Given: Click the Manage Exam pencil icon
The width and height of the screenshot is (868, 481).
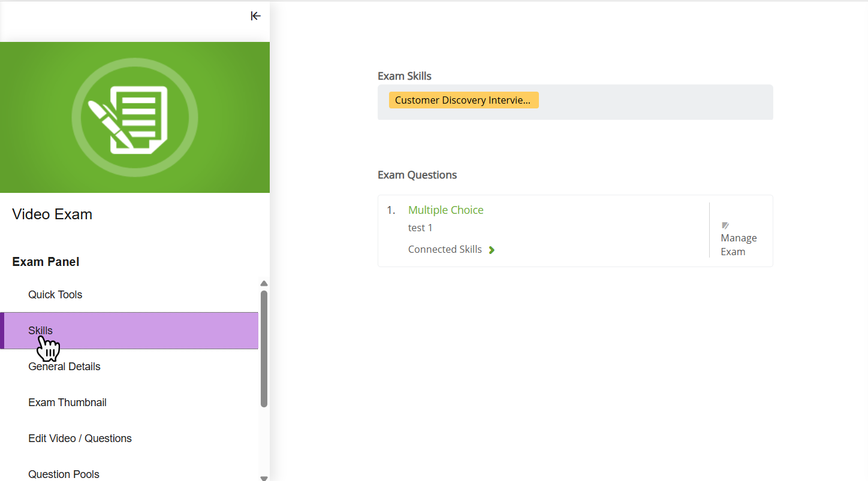Looking at the screenshot, I should (x=725, y=225).
